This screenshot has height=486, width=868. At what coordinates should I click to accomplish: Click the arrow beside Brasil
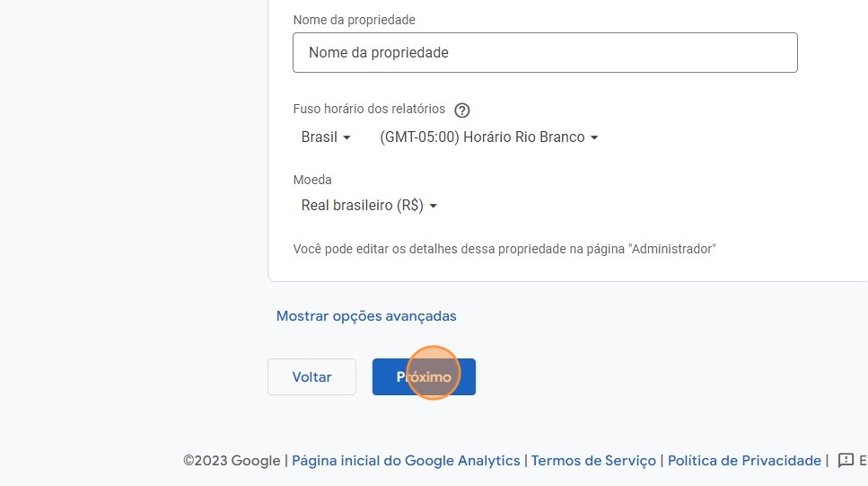pos(347,138)
